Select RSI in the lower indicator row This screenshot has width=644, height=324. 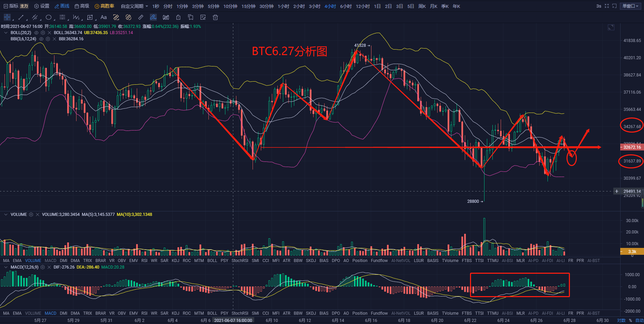click(x=144, y=313)
